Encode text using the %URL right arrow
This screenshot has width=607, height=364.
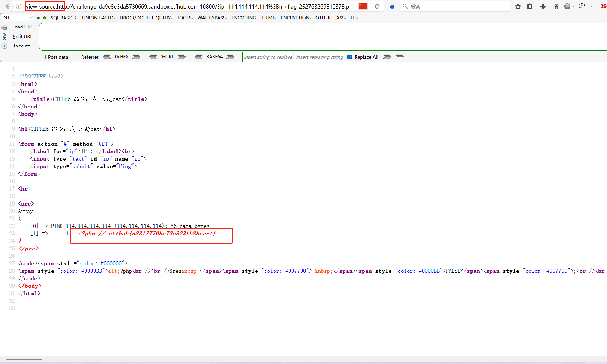pos(182,56)
